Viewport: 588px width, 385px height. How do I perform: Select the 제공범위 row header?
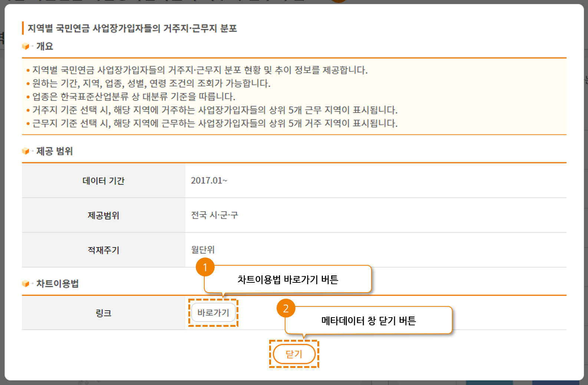(x=103, y=215)
